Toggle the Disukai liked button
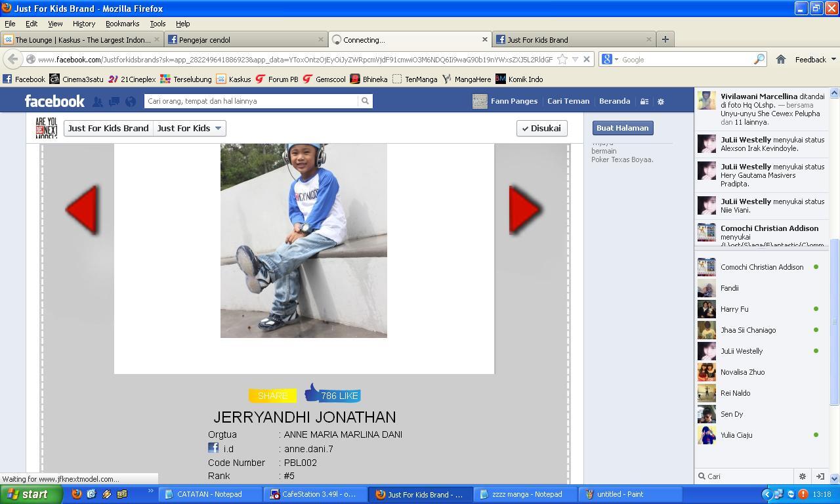840x504 pixels. click(542, 128)
